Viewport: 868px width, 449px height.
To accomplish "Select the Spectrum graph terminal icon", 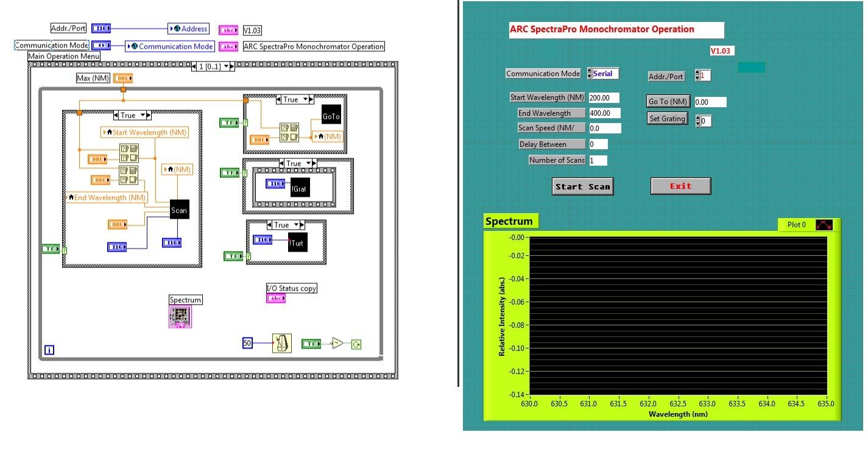I will coord(180,316).
